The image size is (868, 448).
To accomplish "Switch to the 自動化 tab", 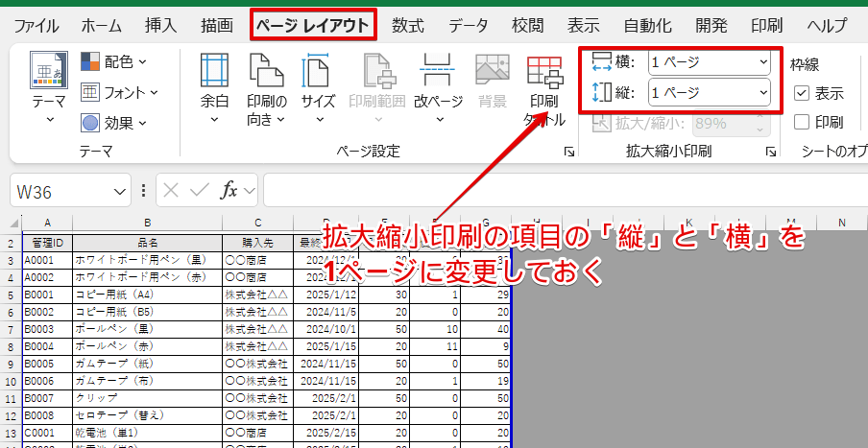I will pyautogui.click(x=648, y=26).
